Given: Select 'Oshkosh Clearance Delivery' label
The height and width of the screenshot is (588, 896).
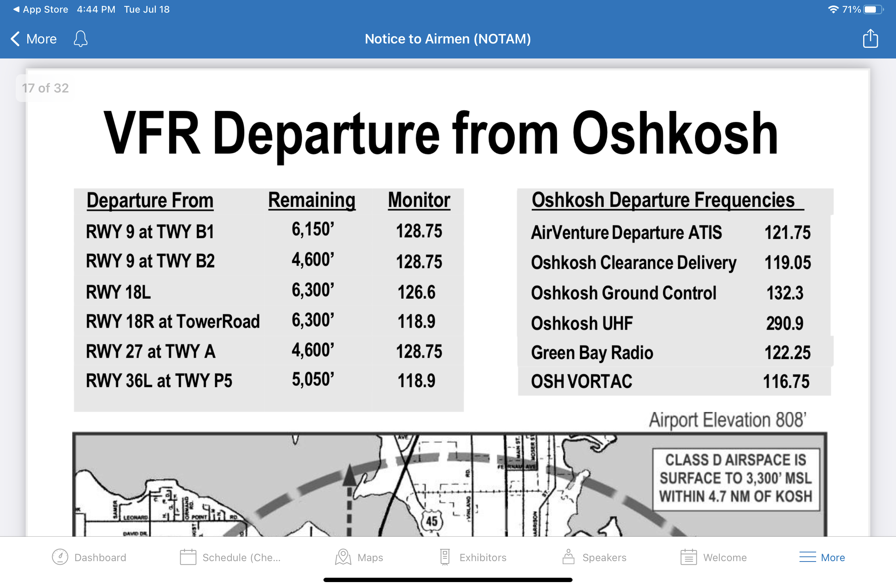Looking at the screenshot, I should (x=634, y=263).
